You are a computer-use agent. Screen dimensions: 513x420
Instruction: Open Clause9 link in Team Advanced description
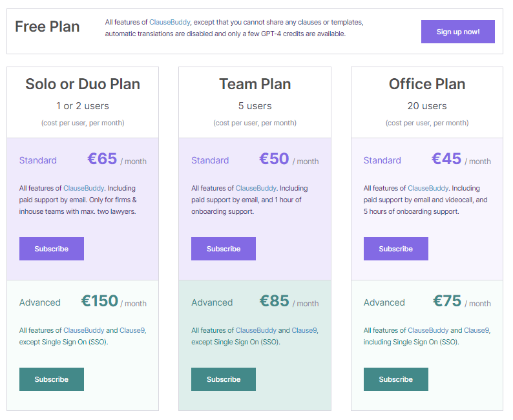point(304,330)
